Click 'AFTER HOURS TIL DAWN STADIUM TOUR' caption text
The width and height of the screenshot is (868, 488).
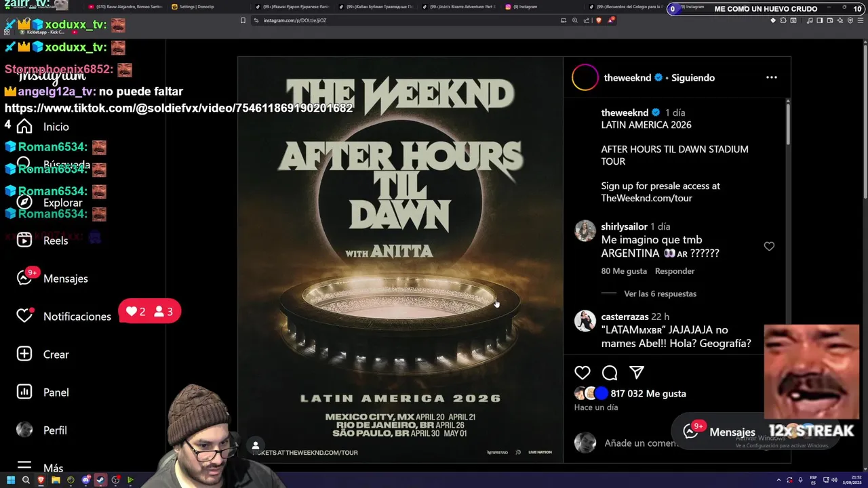tap(675, 155)
